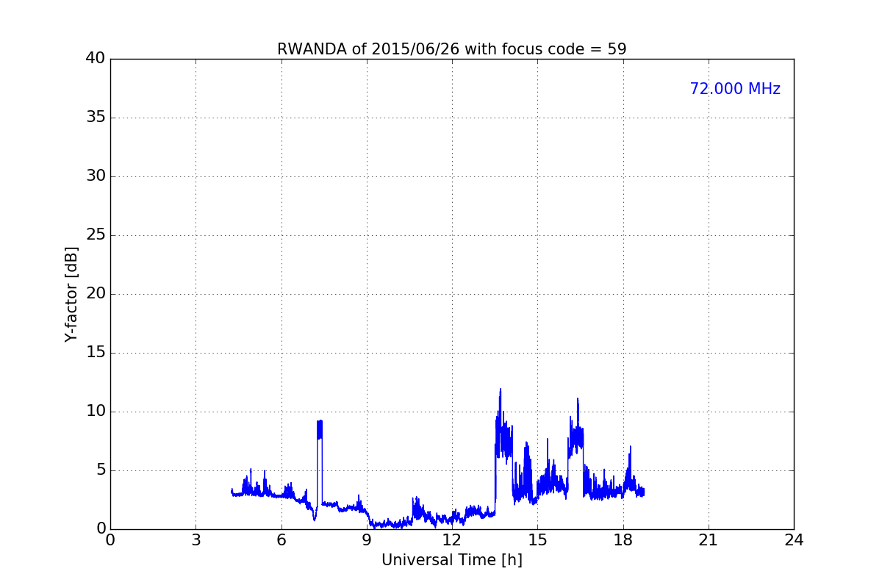Click x-axis tick label 3
Image resolution: width=882 pixels, height=588 pixels.
(196, 540)
